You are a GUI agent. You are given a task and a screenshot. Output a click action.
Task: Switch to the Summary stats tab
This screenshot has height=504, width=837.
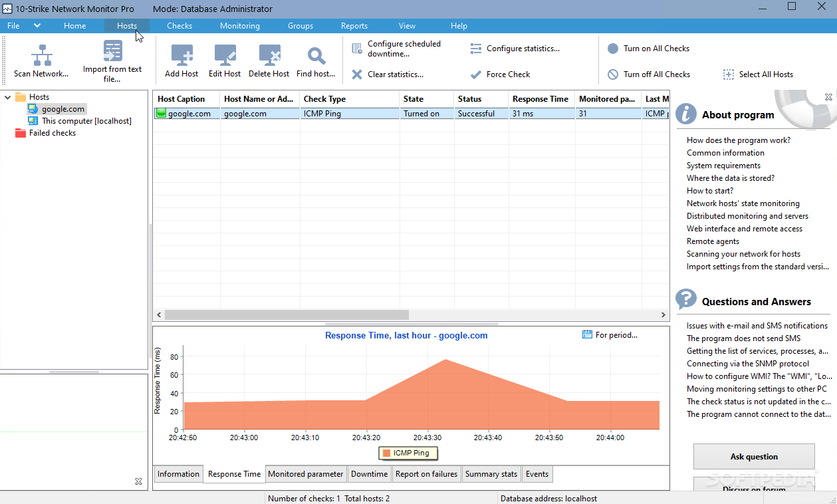(x=491, y=474)
